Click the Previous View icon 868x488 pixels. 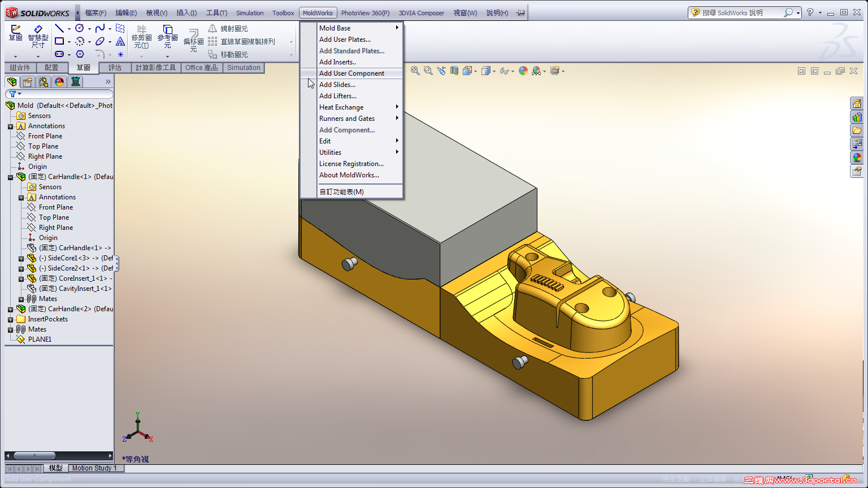(x=441, y=71)
